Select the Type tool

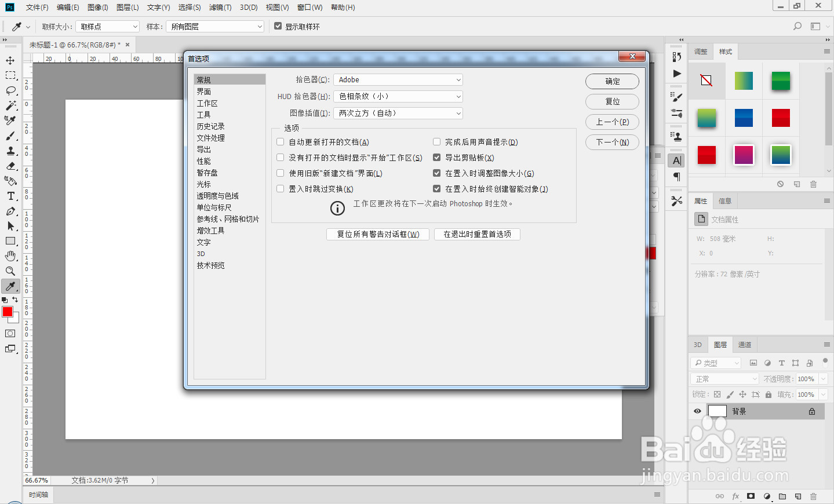coord(10,196)
